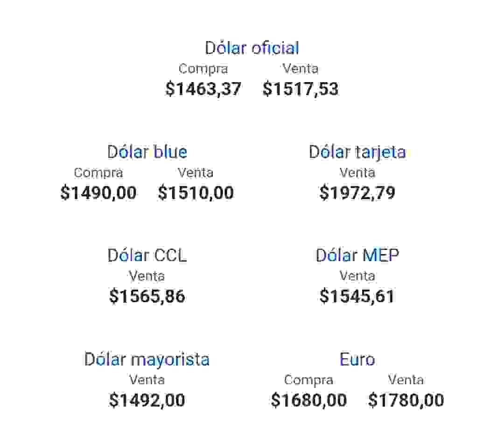Click the Compra label under Euro

(x=309, y=381)
